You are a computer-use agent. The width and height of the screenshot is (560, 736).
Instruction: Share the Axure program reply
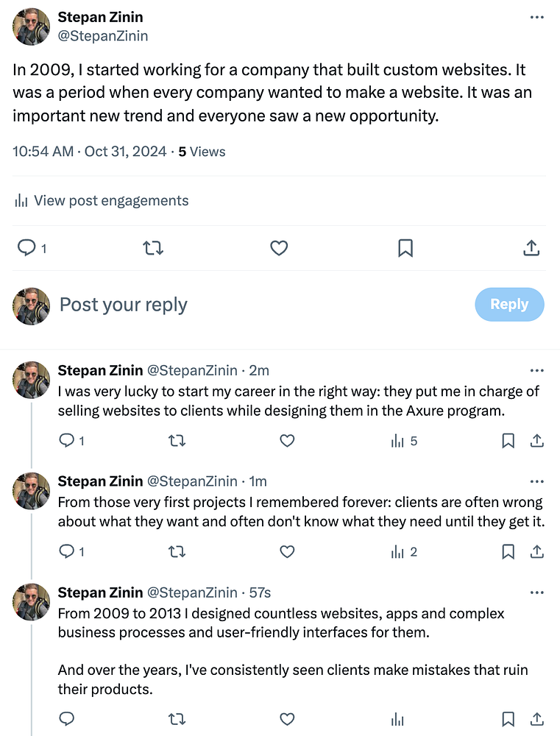pyautogui.click(x=537, y=441)
